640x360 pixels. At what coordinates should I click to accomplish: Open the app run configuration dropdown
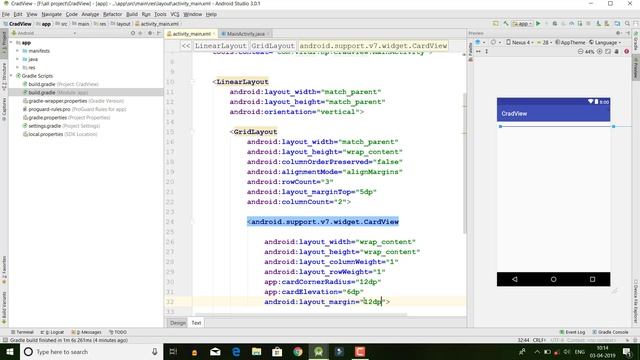[x=522, y=24]
